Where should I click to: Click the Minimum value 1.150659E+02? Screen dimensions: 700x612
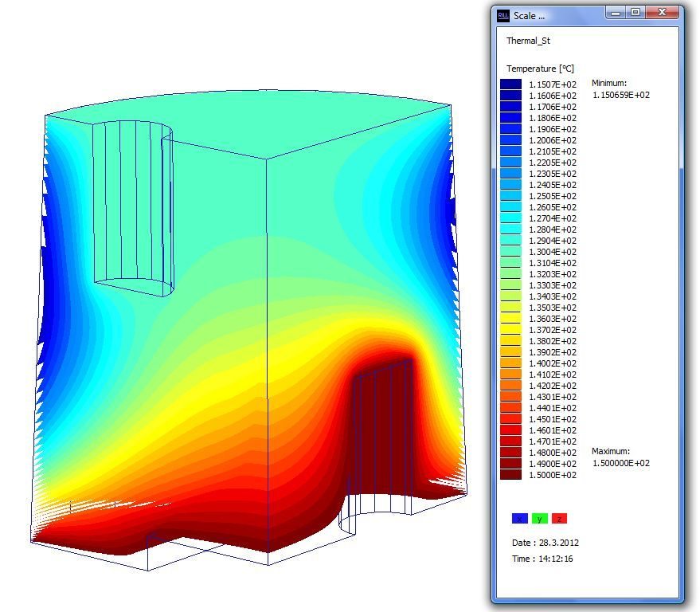click(x=620, y=95)
